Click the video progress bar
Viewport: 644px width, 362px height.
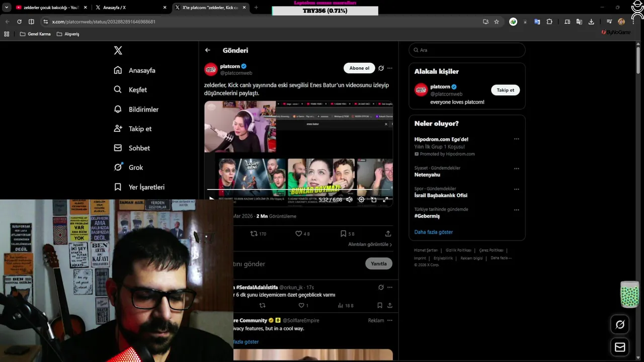(299, 190)
